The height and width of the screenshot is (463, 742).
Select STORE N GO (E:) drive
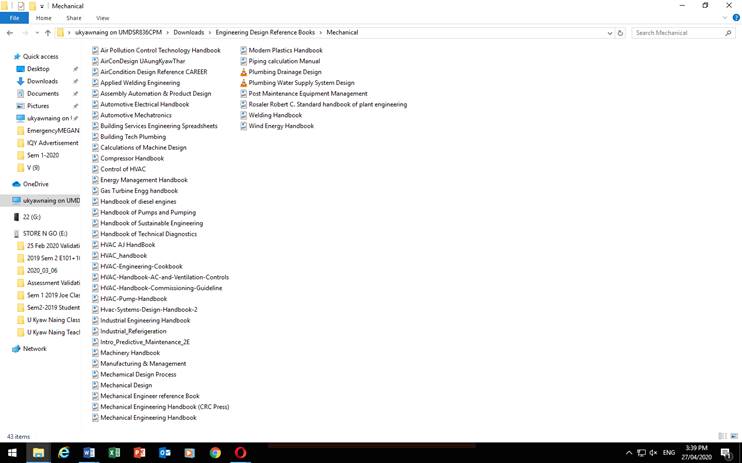(45, 233)
